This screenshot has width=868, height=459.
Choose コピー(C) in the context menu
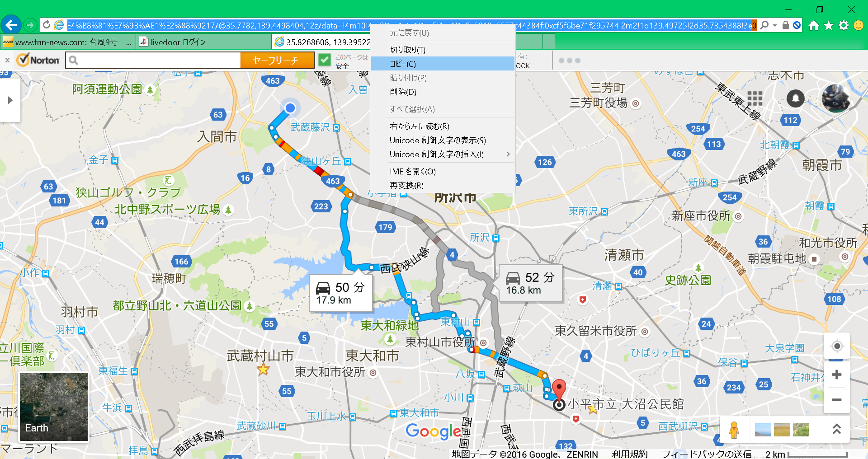[x=443, y=64]
